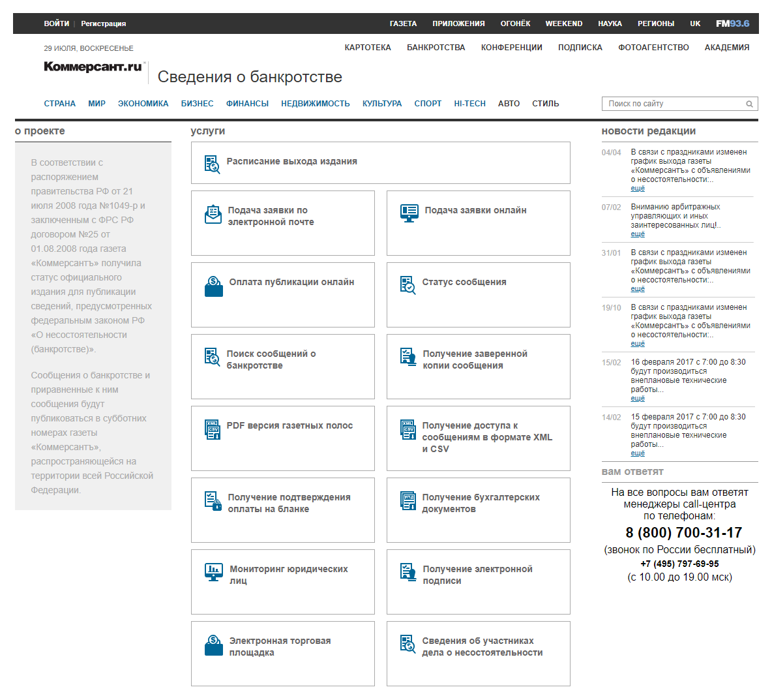This screenshot has height=700, width=772.
Task: Click the icon beside 'PDF версия газетных полос'
Action: [213, 429]
